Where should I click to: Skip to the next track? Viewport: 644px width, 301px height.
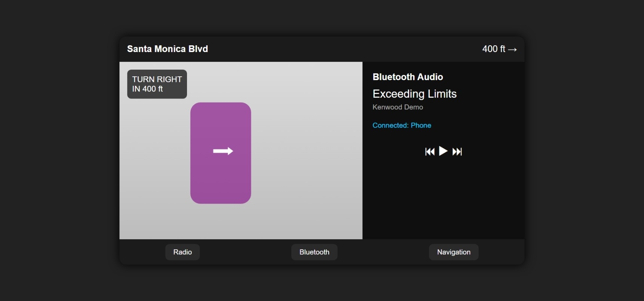tap(457, 152)
